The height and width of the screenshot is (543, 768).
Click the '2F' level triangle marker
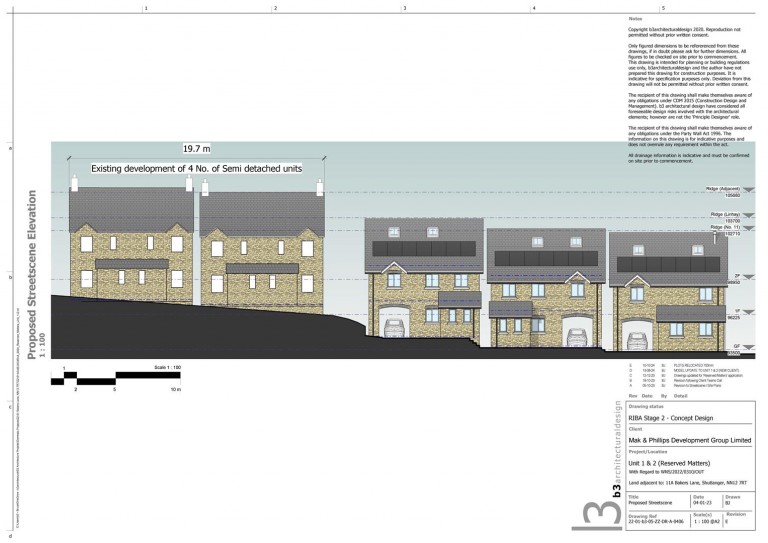748,277
